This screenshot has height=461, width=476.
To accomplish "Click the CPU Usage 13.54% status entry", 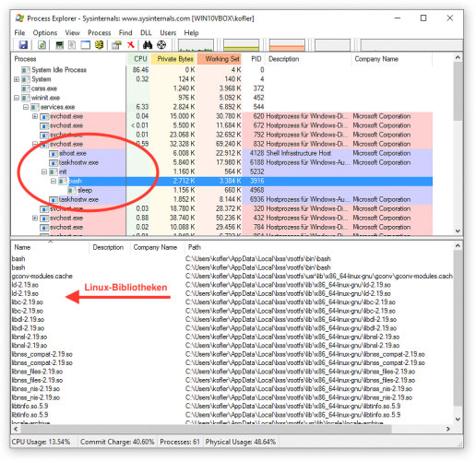I will tap(42, 442).
